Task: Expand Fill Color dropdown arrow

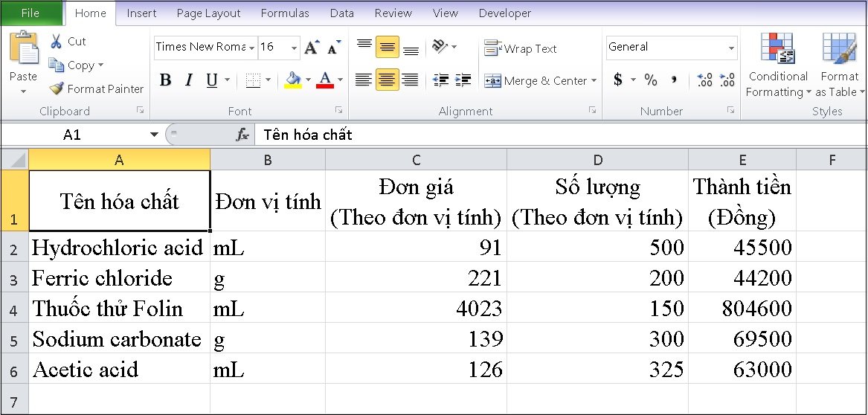Action: pos(309,81)
